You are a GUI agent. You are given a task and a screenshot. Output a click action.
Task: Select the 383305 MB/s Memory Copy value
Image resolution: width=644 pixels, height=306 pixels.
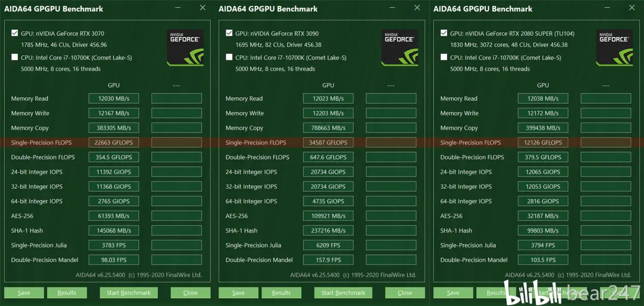(x=113, y=128)
